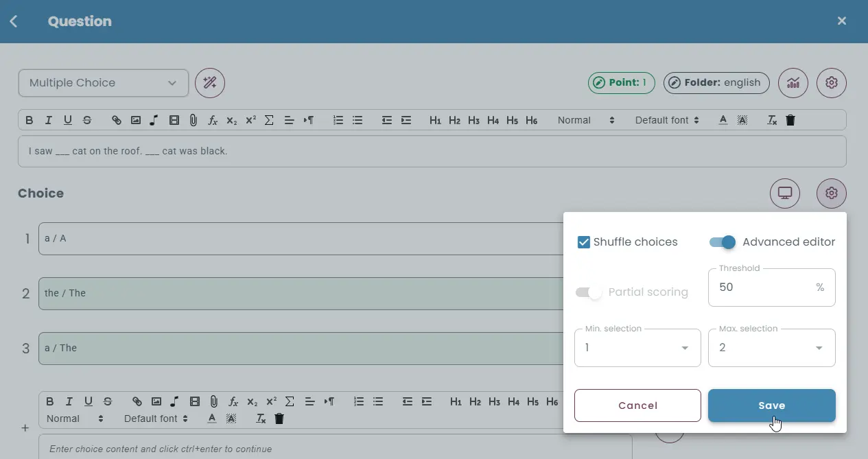Apply H3 heading in question toolbar

473,120
